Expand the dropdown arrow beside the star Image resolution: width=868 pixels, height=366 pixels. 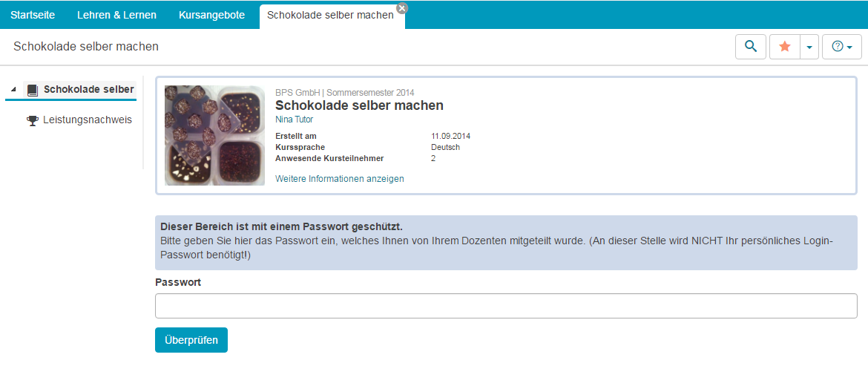(809, 47)
